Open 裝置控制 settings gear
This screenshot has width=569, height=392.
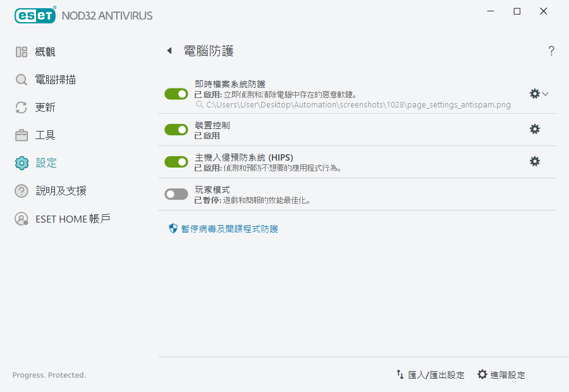[535, 129]
